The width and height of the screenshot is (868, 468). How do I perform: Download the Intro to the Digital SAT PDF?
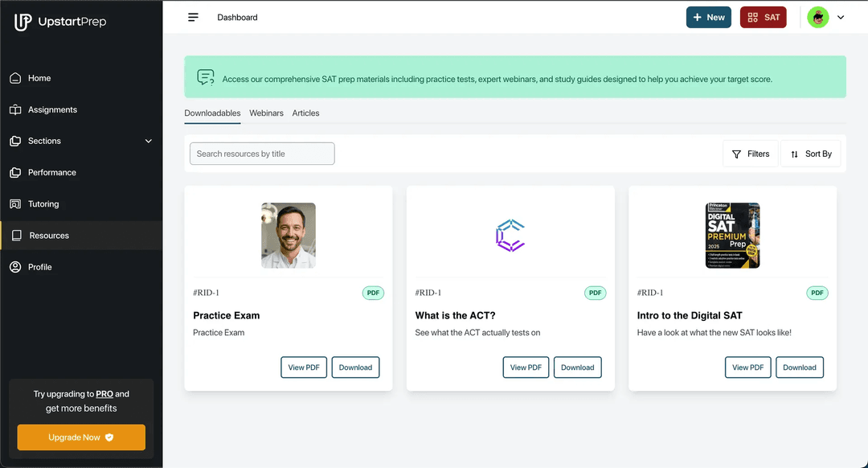pos(799,367)
